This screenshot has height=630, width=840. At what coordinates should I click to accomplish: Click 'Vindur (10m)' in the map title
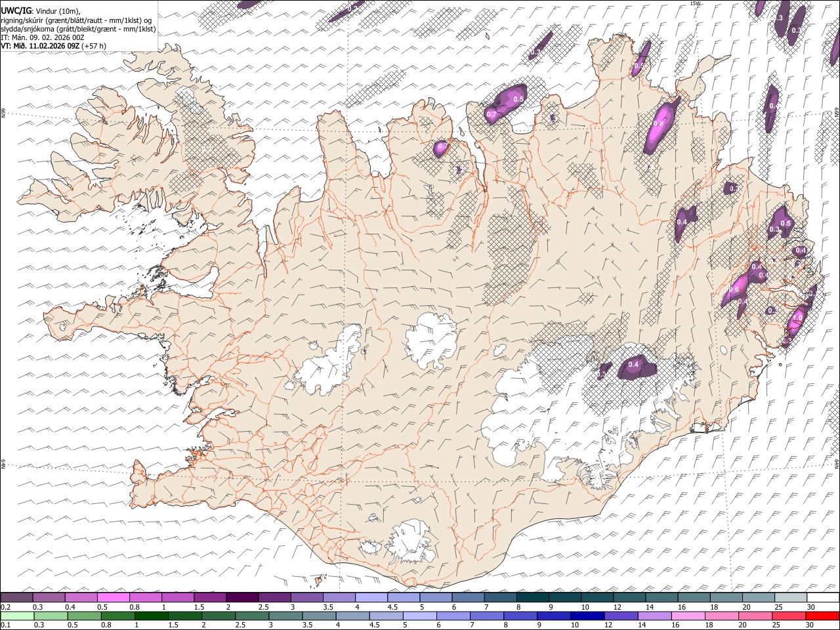coord(57,11)
